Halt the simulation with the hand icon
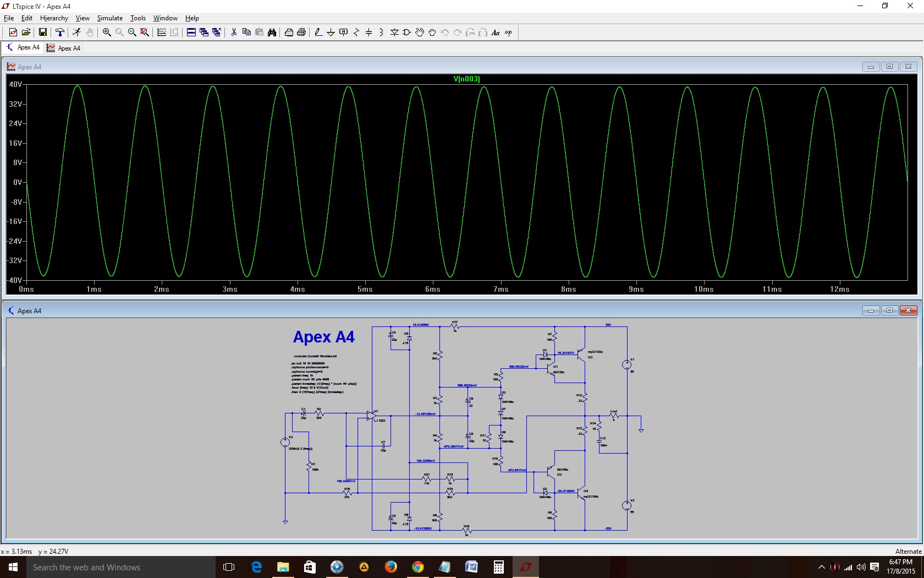Screen dimensions: 924x578 click(90, 32)
